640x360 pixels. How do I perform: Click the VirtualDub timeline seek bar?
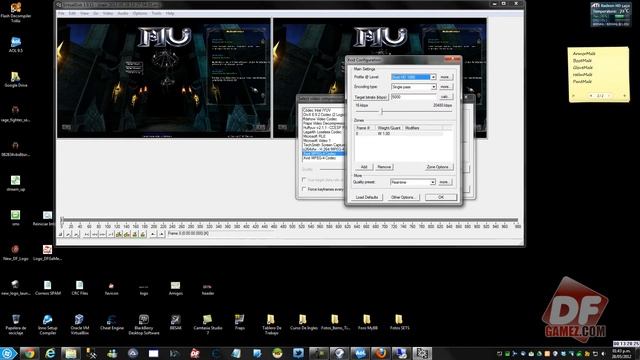290,220
